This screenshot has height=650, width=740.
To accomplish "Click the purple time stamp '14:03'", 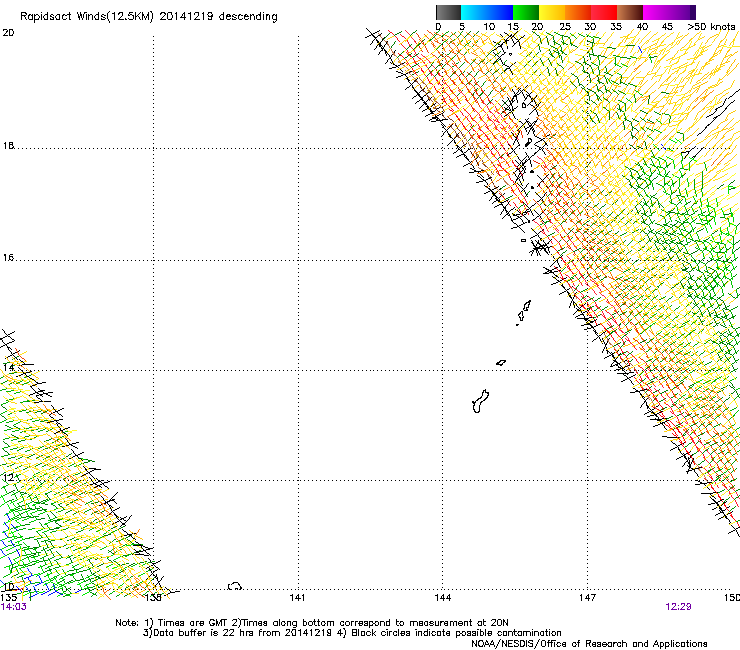I will point(14,607).
